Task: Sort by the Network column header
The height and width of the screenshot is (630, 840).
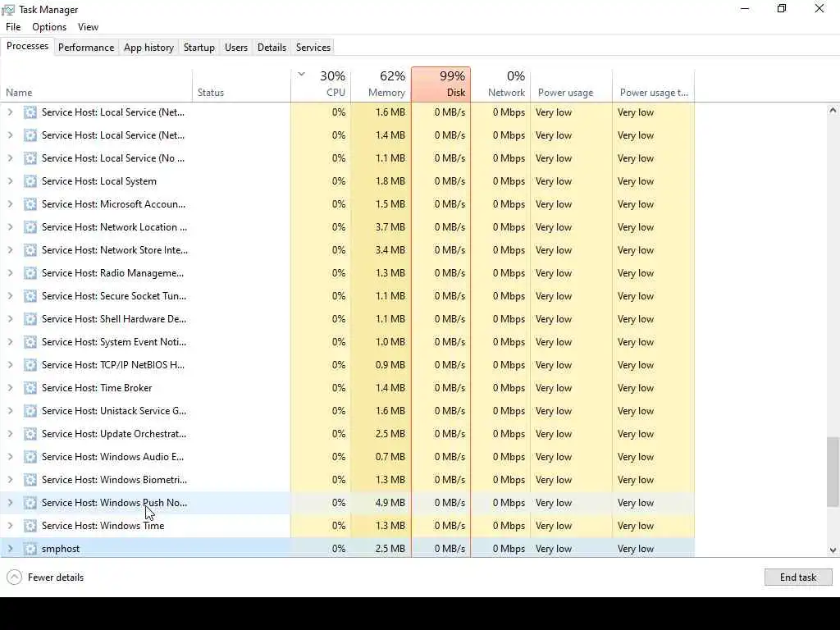Action: 500,84
